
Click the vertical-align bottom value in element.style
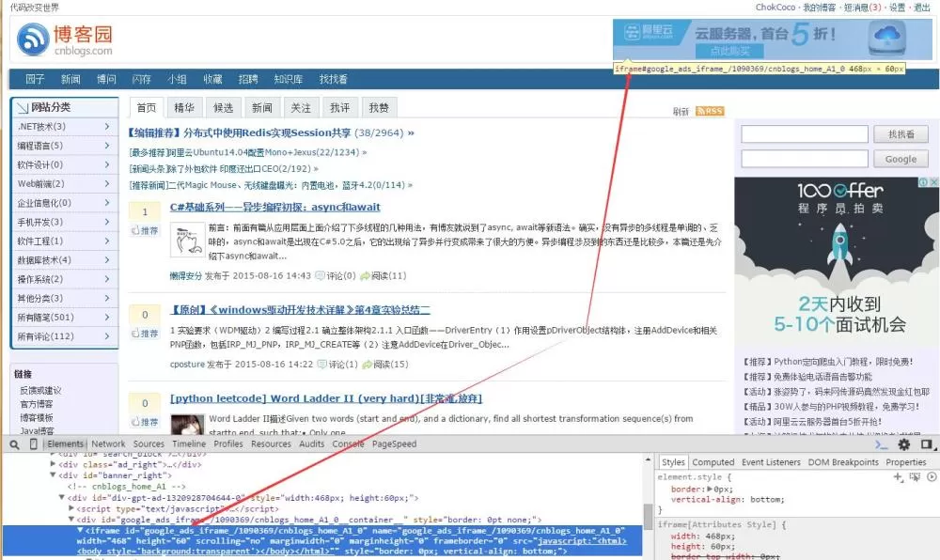tap(766, 500)
